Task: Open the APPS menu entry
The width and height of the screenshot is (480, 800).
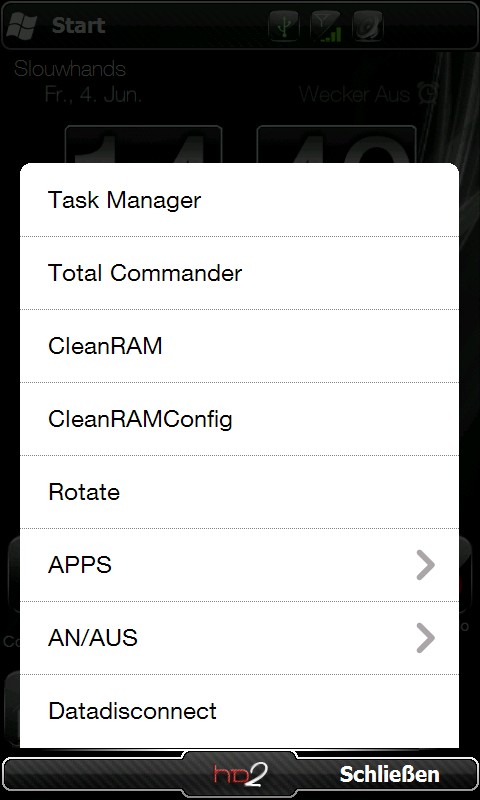Action: [239, 565]
